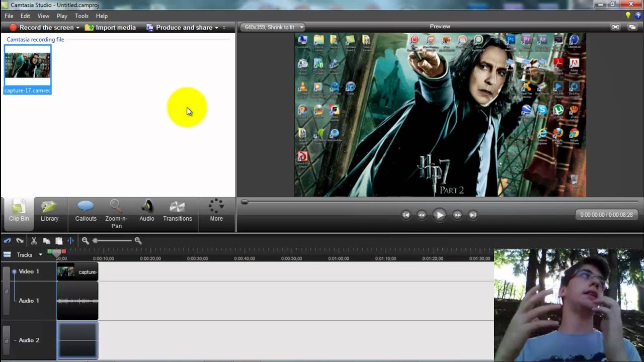Toggle the timeline tracks view icon

7,255
